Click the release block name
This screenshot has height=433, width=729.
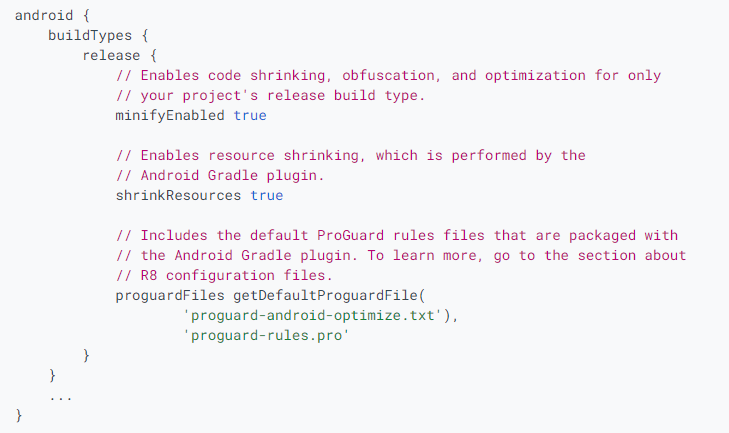coord(111,55)
